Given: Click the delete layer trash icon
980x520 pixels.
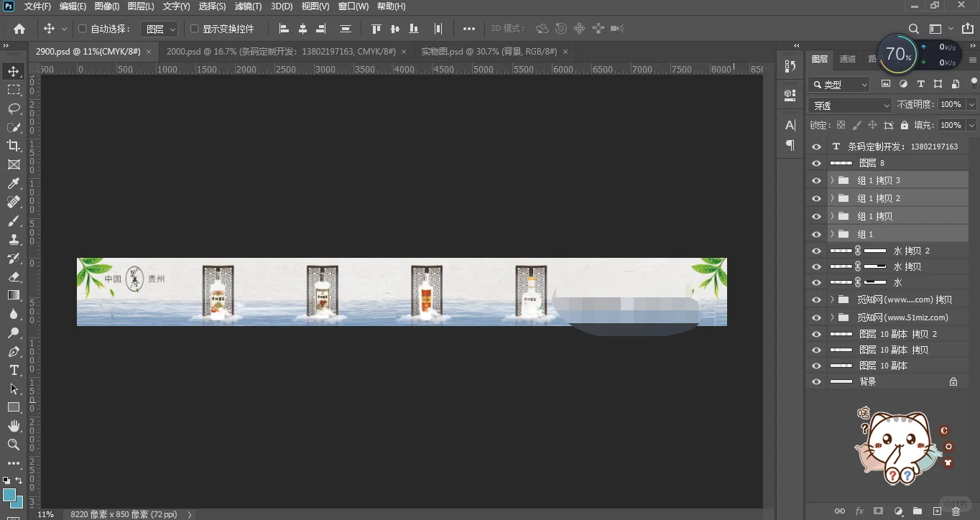Looking at the screenshot, I should coord(956,511).
